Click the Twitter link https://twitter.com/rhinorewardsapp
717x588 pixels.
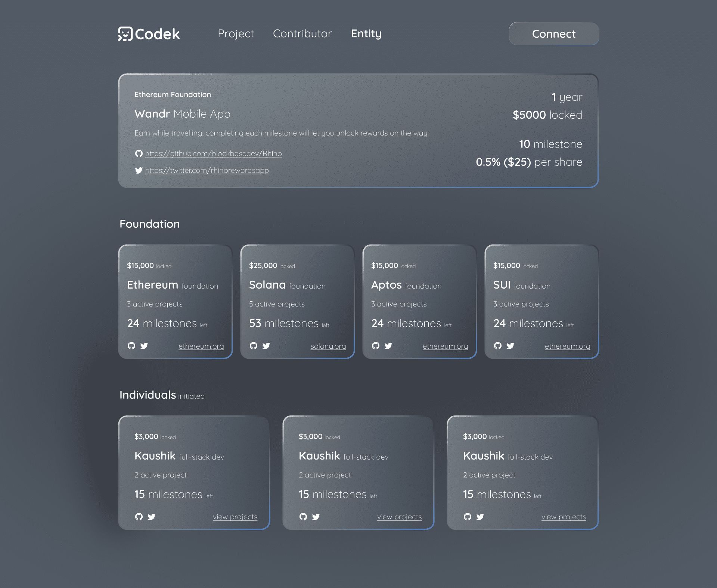click(x=207, y=170)
